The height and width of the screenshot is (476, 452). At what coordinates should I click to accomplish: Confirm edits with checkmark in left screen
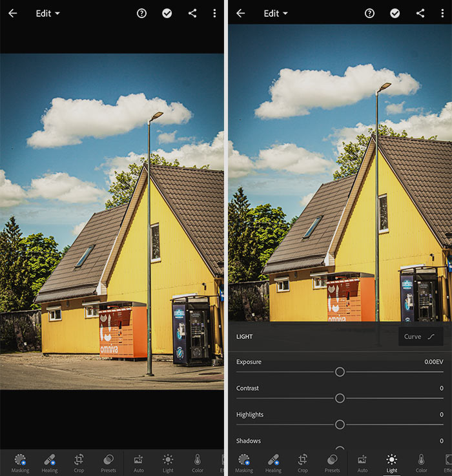[167, 13]
